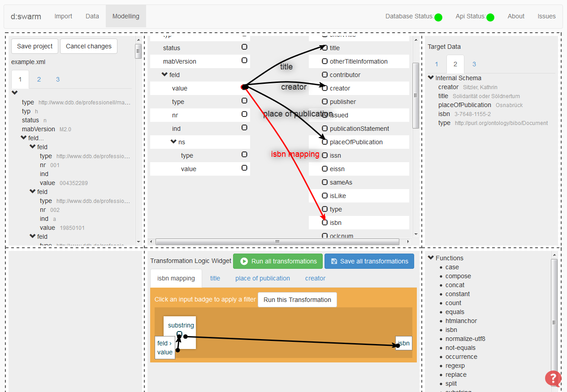Select the publisher target checkbox

pos(325,102)
